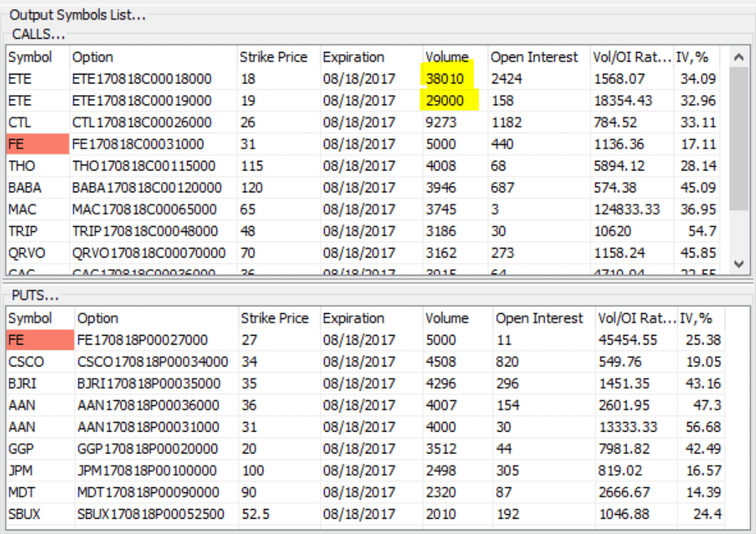
Task: Click Vol/OI ratio 45454.55 for FE put
Action: (x=628, y=340)
